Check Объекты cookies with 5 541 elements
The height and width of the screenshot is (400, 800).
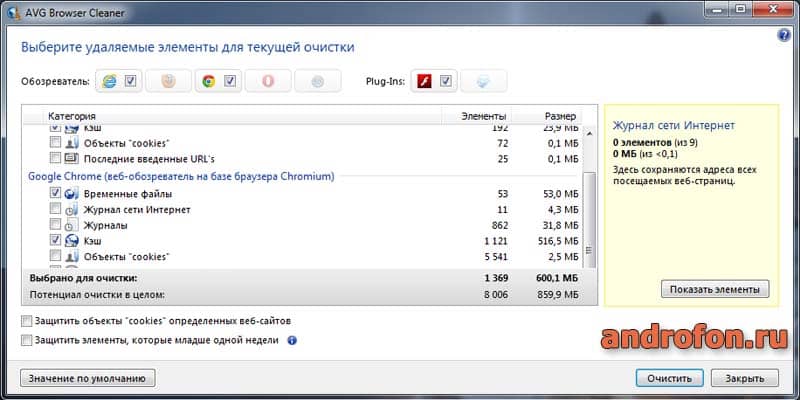(x=56, y=255)
